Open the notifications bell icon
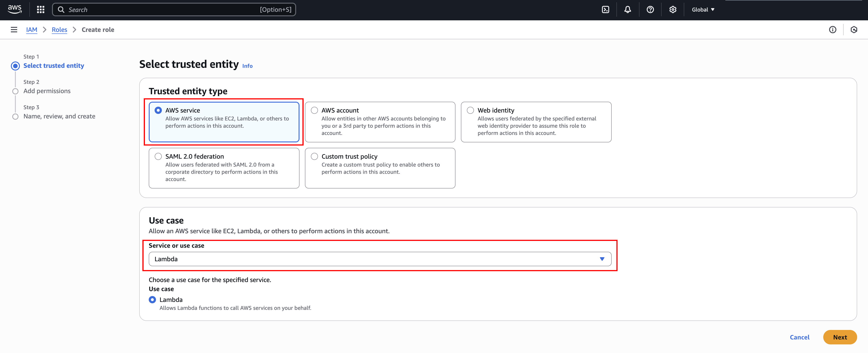The image size is (868, 353). (x=627, y=9)
